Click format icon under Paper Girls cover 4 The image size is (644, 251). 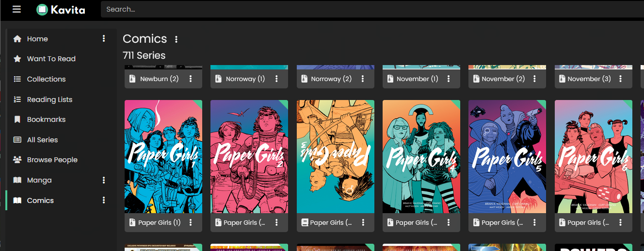point(390,222)
